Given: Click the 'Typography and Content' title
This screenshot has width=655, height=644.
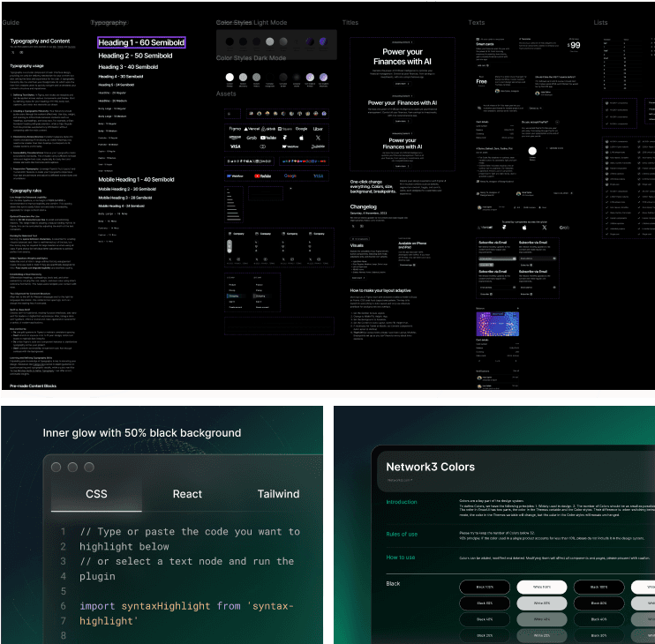Looking at the screenshot, I should (x=40, y=41).
